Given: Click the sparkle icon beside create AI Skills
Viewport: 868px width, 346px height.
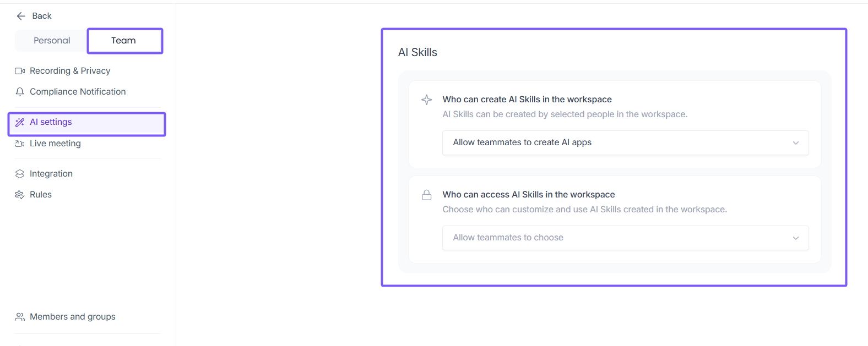Looking at the screenshot, I should (x=426, y=100).
